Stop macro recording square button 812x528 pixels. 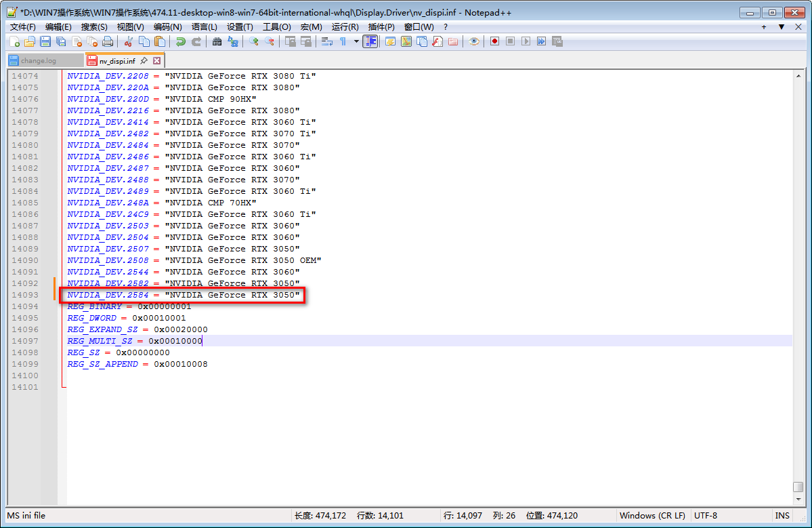[x=510, y=41]
